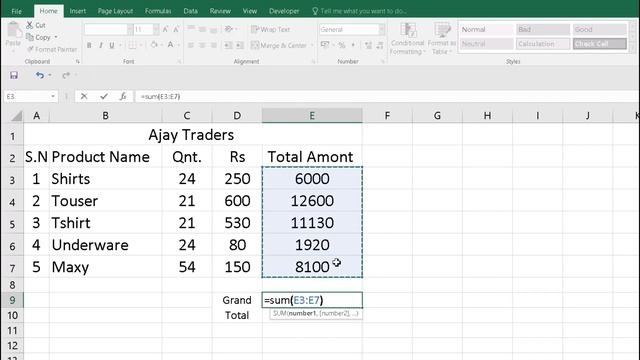
Task: Select middle align in Alignment group
Action: tap(202, 29)
